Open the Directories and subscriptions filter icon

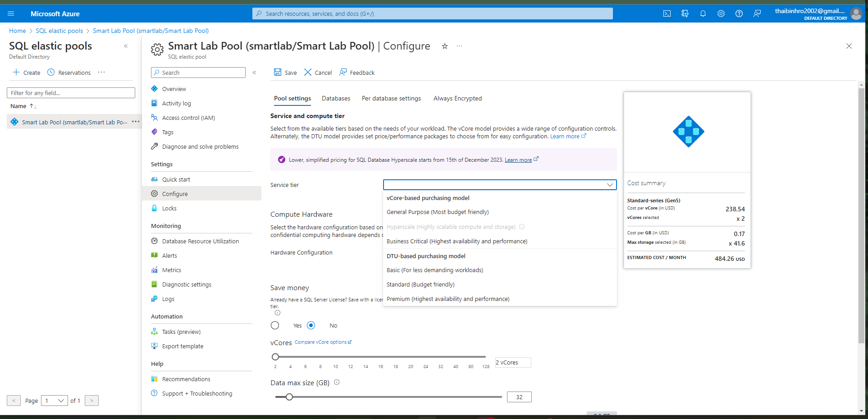pyautogui.click(x=685, y=14)
